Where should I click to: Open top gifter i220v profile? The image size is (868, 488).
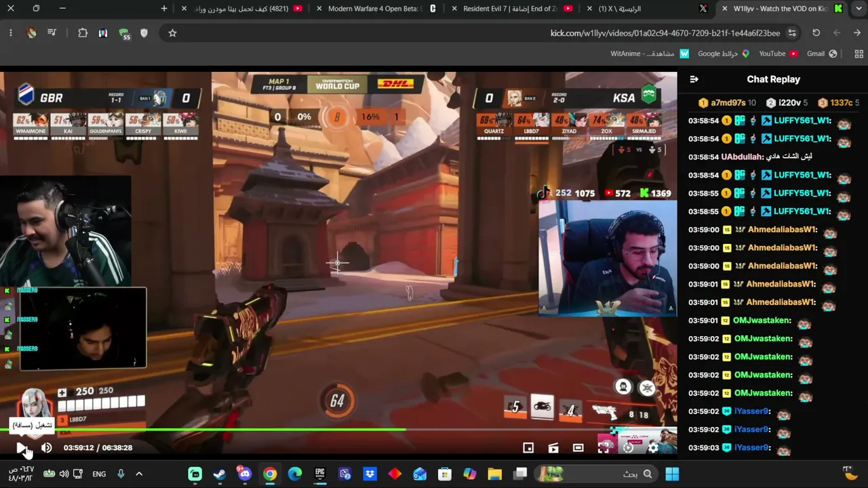click(786, 103)
